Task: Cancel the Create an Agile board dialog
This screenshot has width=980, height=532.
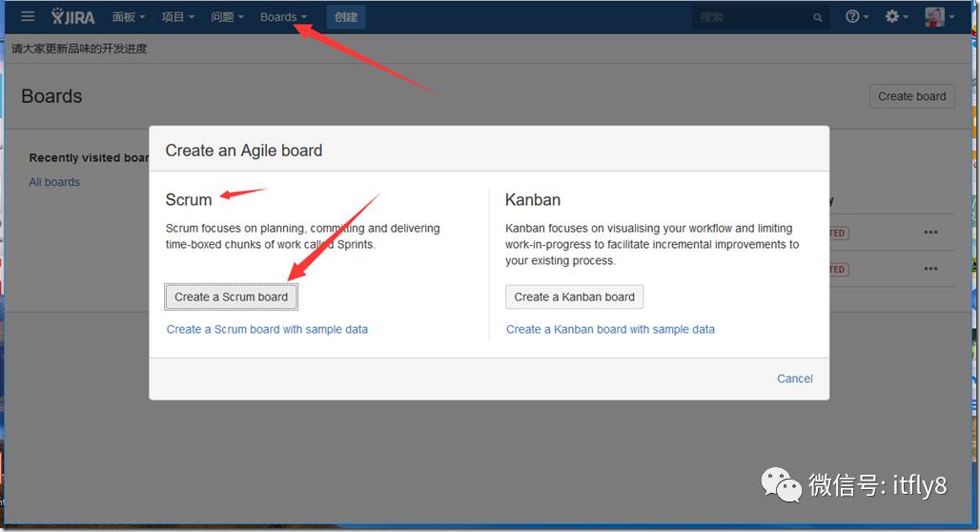Action: click(794, 379)
